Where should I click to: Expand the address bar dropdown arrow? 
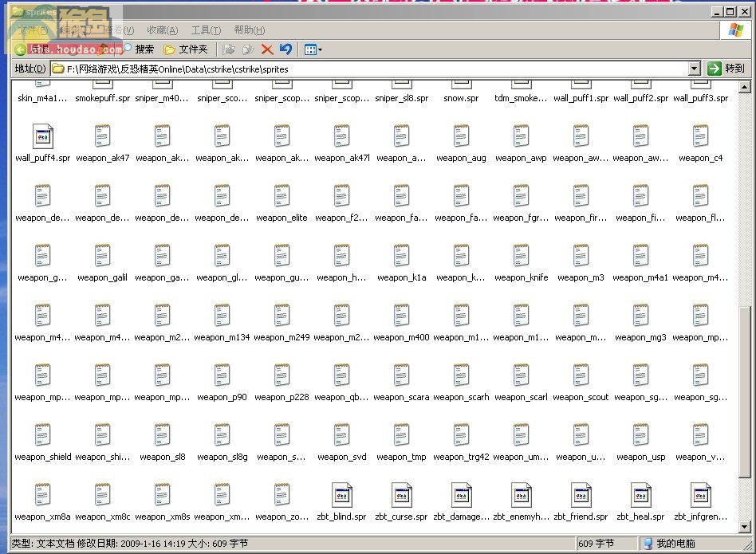pos(695,69)
